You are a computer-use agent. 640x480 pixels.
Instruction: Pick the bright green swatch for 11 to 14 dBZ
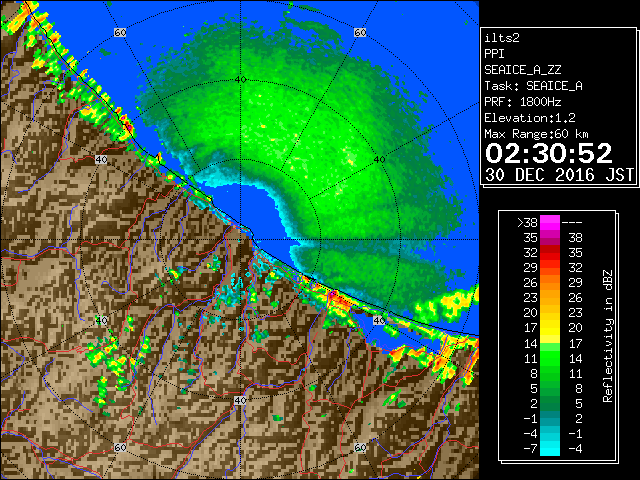(550, 358)
